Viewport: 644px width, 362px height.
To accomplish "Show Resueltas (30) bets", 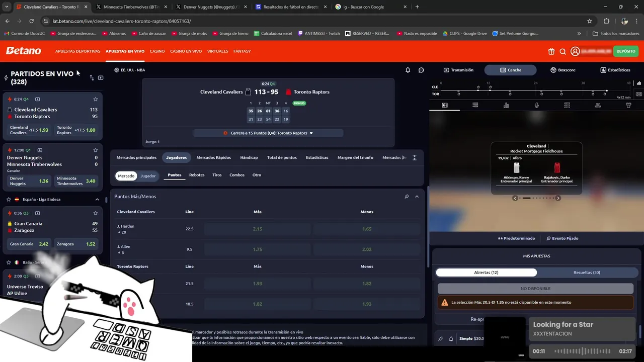I will pyautogui.click(x=587, y=273).
